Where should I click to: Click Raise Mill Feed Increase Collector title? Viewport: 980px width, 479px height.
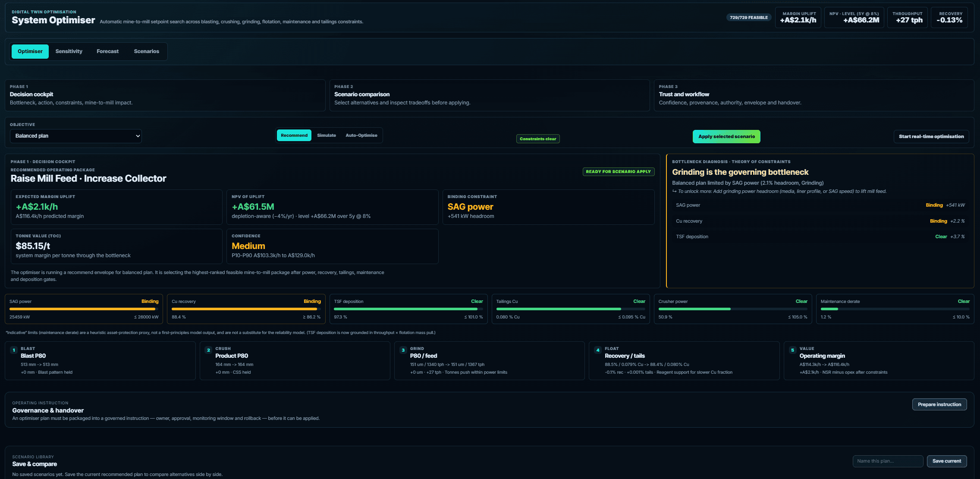click(88, 179)
